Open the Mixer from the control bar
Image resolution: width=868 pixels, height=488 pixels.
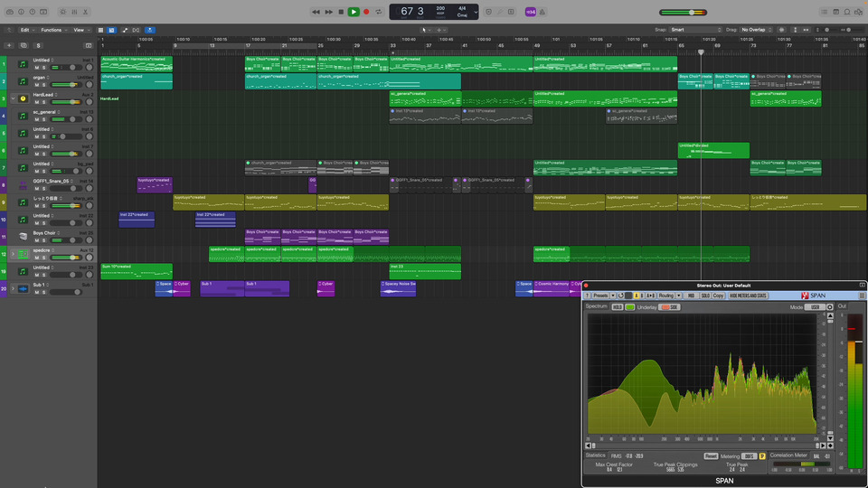(75, 12)
